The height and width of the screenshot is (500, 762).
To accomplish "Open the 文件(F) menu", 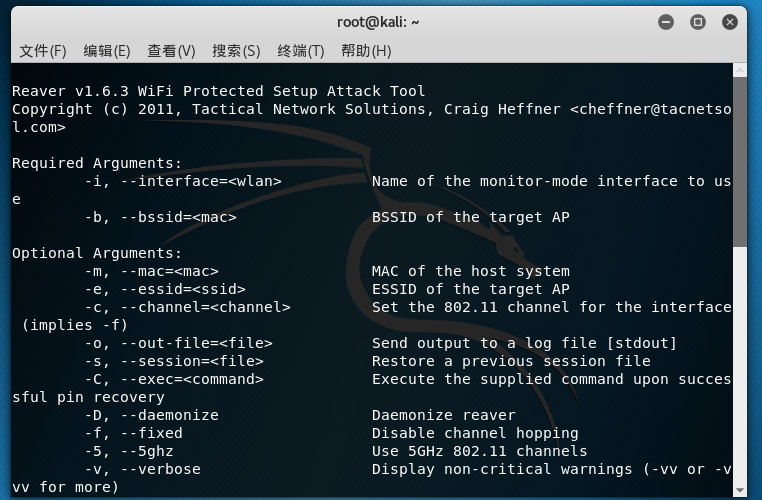I will (43, 51).
